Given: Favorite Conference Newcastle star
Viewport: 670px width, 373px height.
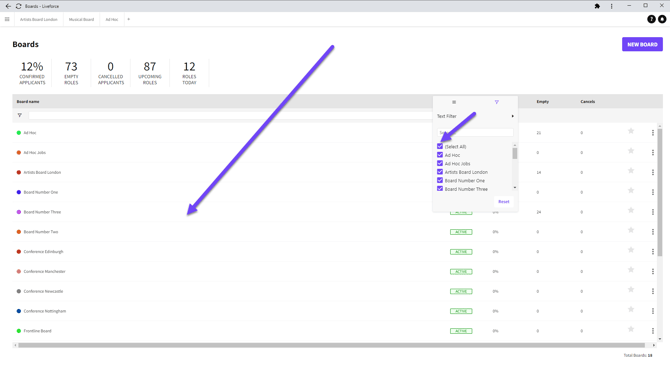Looking at the screenshot, I should [631, 290].
